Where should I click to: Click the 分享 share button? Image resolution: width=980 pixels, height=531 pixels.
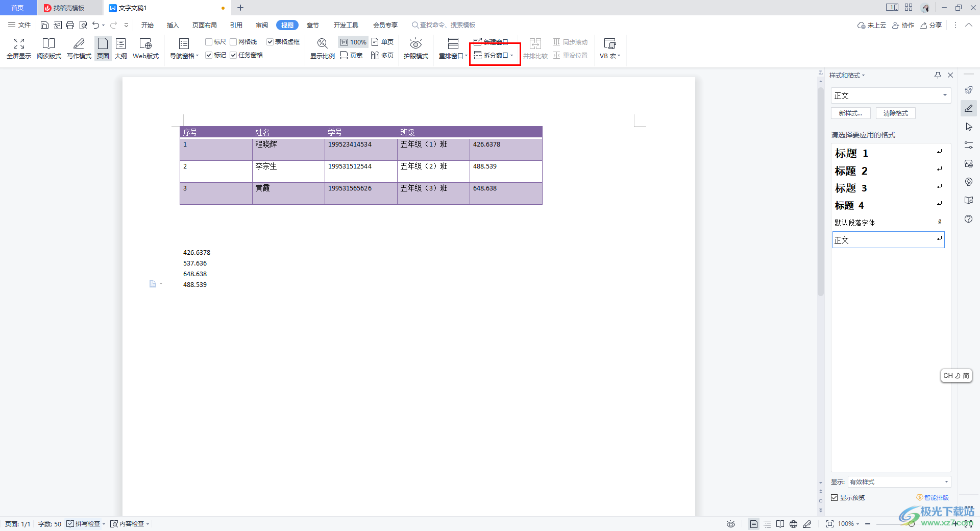931,25
